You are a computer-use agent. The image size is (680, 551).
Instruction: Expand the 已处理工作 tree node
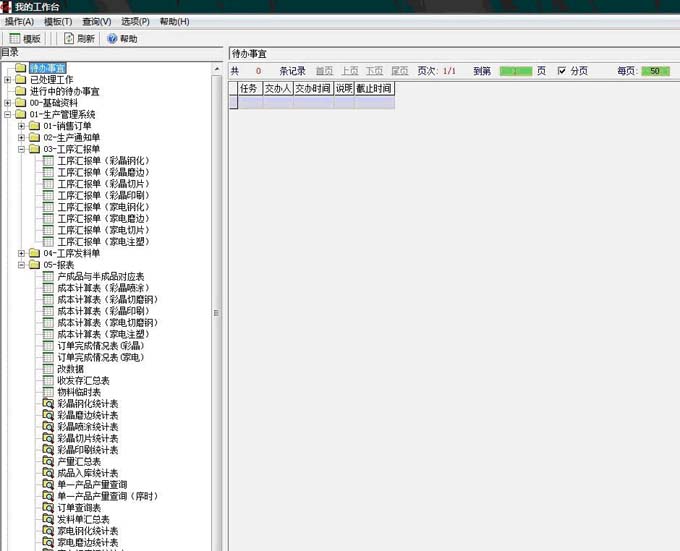pyautogui.click(x=8, y=80)
